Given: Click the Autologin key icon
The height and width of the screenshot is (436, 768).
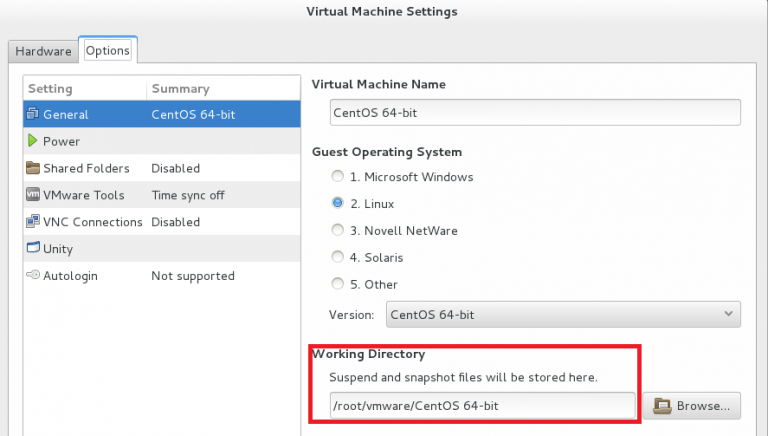Looking at the screenshot, I should coord(33,275).
